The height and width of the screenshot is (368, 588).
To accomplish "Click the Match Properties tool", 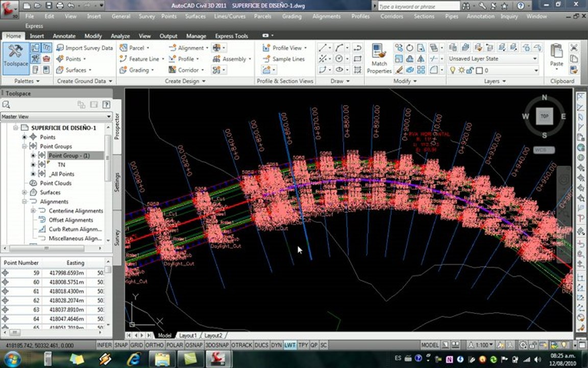I will pos(379,59).
